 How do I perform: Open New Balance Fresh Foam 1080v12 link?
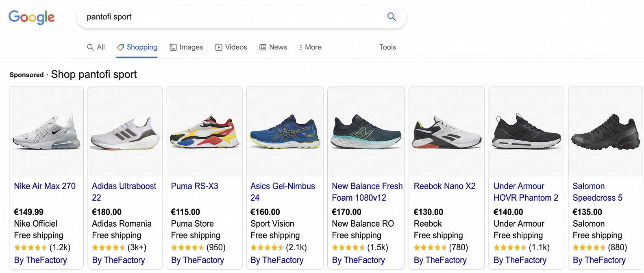click(x=367, y=192)
